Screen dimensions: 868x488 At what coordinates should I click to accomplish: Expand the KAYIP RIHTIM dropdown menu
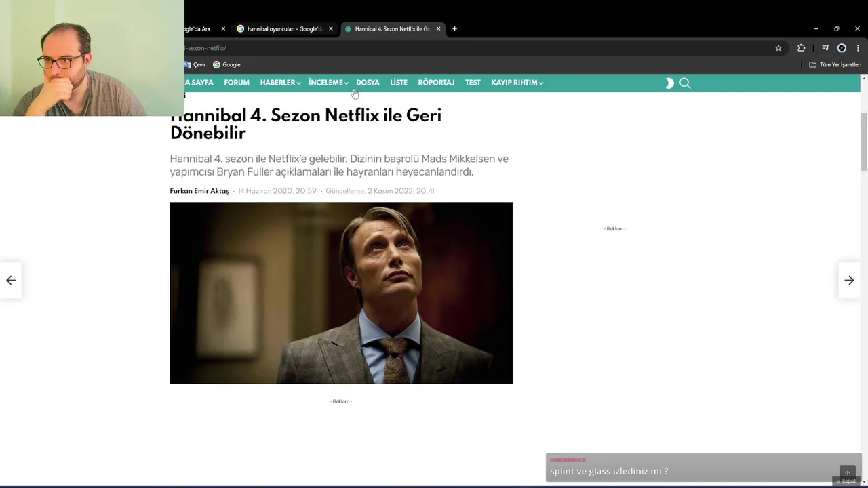coord(517,83)
